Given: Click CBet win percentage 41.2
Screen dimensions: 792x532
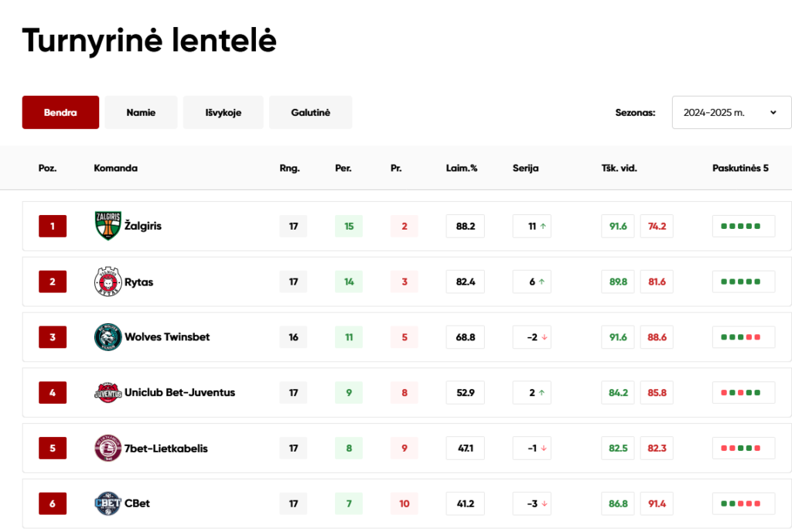Looking at the screenshot, I should point(465,503).
